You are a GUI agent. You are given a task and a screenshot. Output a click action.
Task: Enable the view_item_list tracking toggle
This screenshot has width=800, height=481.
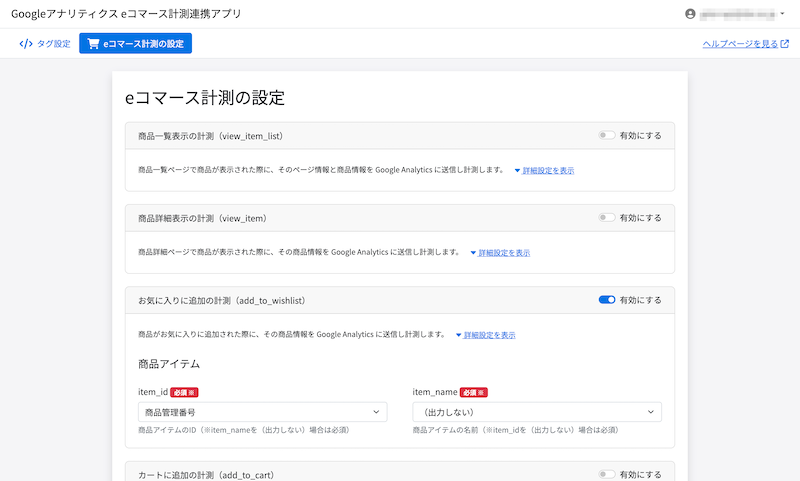coord(606,135)
